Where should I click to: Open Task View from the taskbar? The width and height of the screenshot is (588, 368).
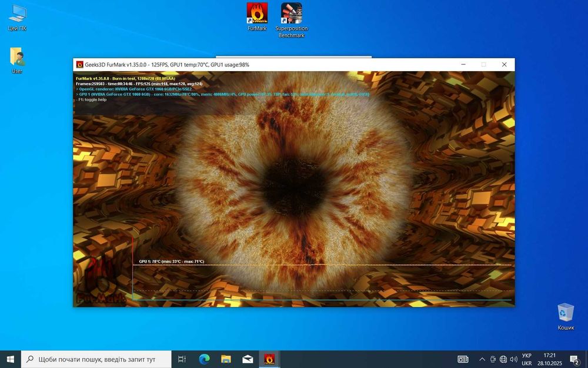coord(182,359)
